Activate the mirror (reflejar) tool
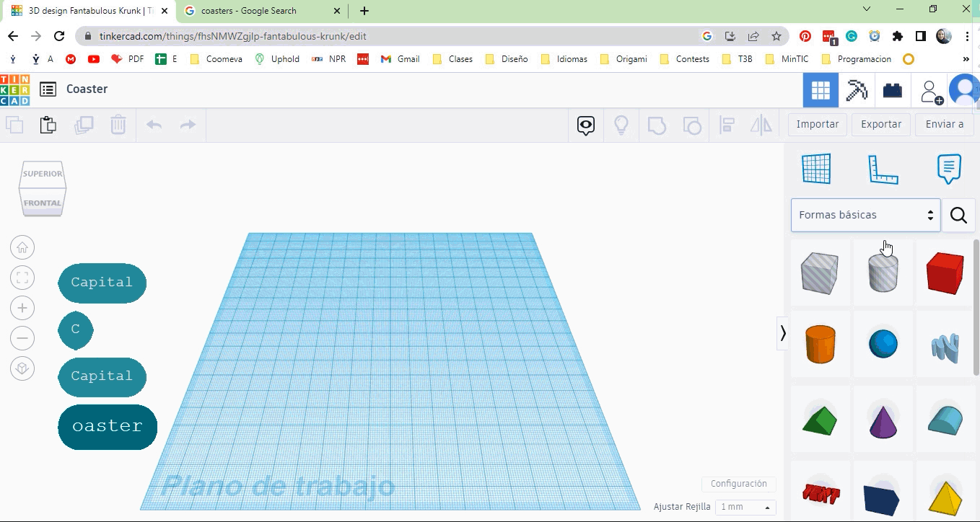 pyautogui.click(x=761, y=125)
